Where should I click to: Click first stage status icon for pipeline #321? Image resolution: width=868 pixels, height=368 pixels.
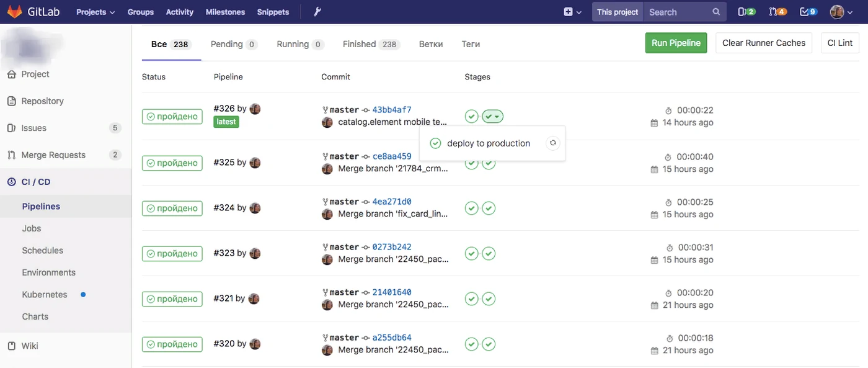(472, 299)
